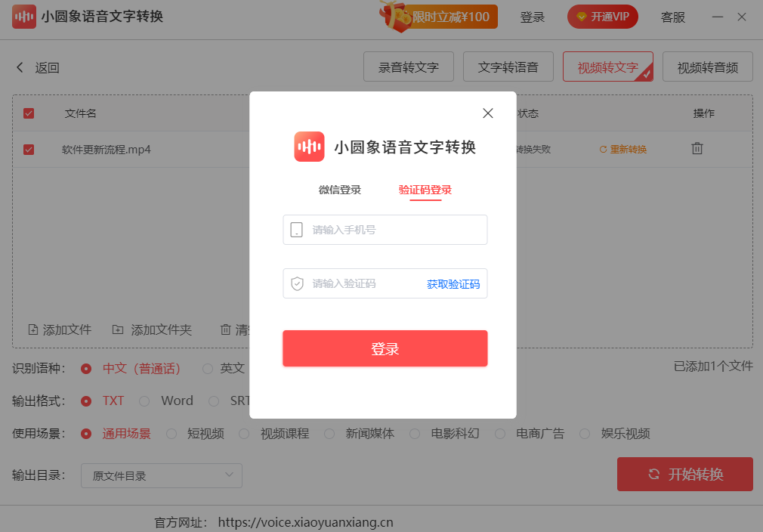
Task: Click the 重新转换 retry icon
Action: tap(603, 150)
